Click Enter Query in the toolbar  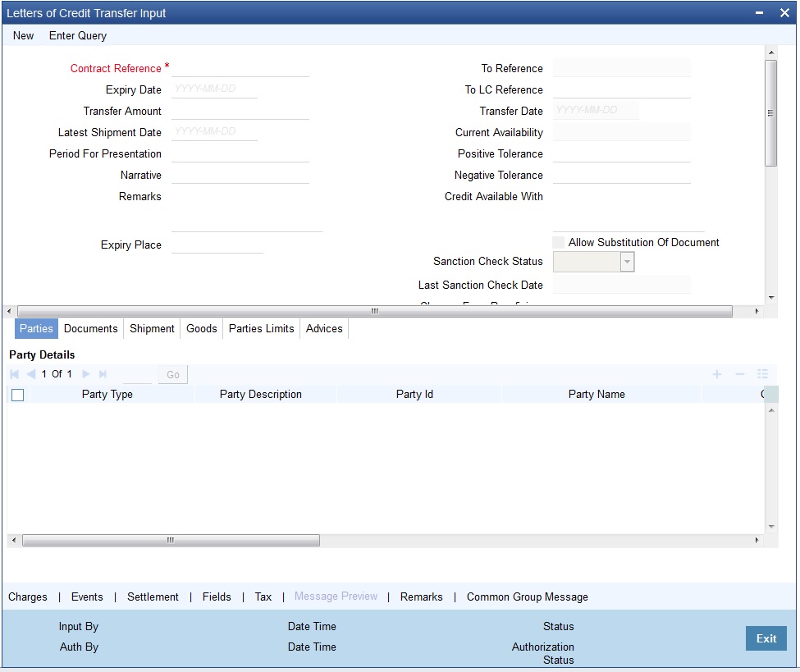pyautogui.click(x=78, y=36)
